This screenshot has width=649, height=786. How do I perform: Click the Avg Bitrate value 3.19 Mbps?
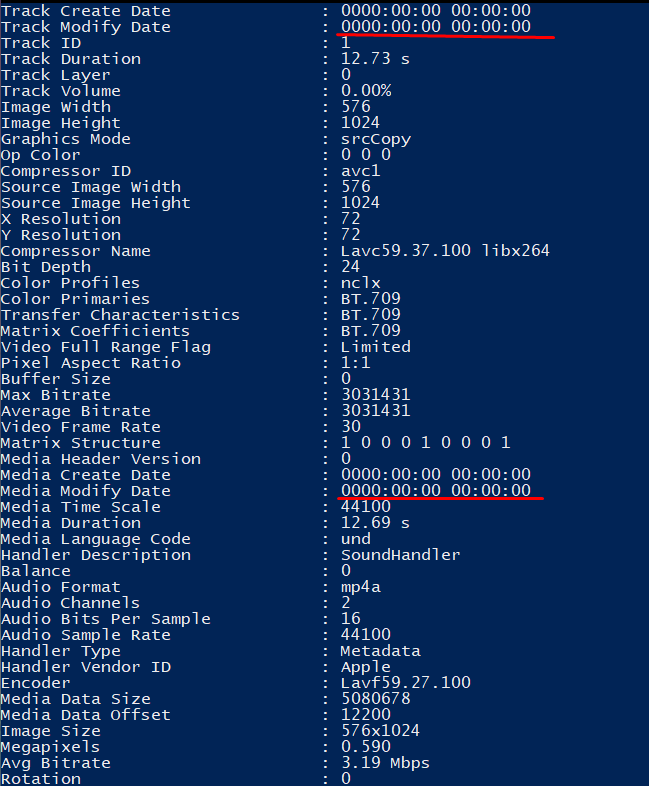pos(385,762)
